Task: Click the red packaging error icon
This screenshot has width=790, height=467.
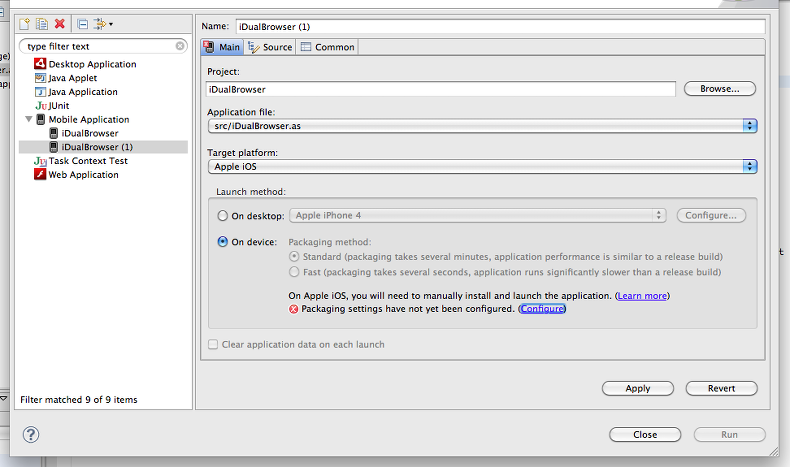Action: pos(293,309)
